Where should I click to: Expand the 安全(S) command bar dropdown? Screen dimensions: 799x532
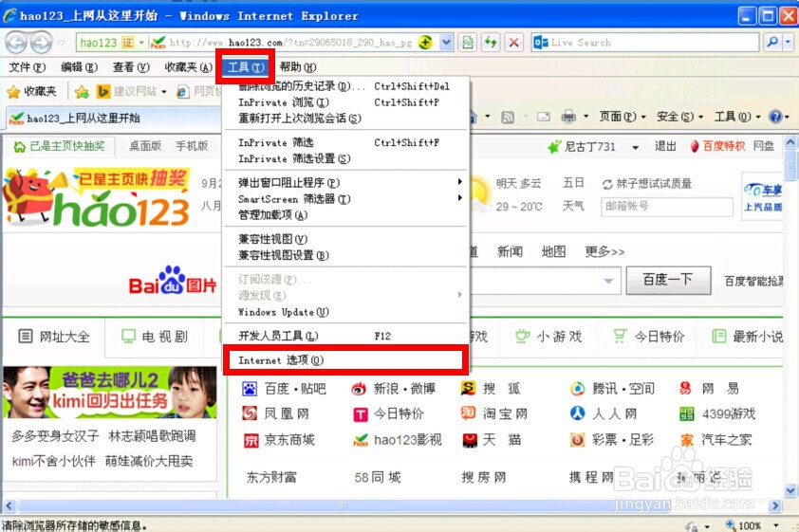pyautogui.click(x=700, y=117)
